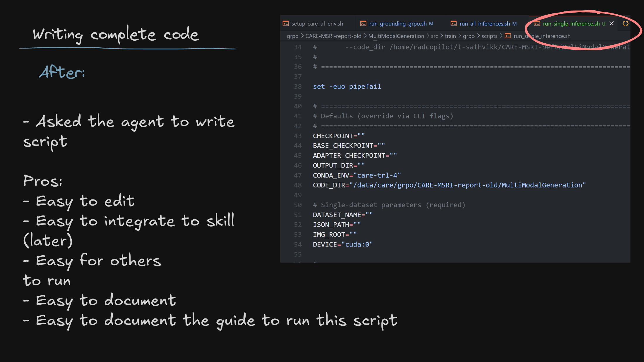Click 'Easy to document the guide' bullet
The image size is (644, 362).
click(x=210, y=321)
